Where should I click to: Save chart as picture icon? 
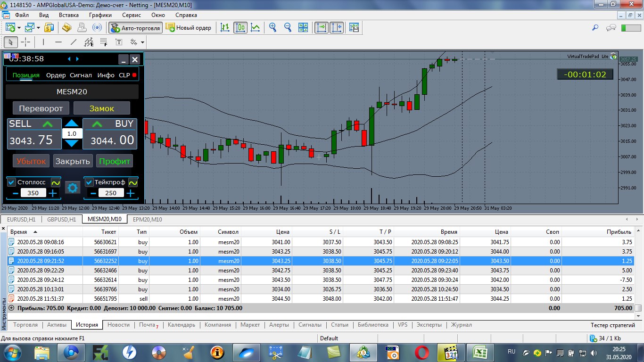(354, 27)
